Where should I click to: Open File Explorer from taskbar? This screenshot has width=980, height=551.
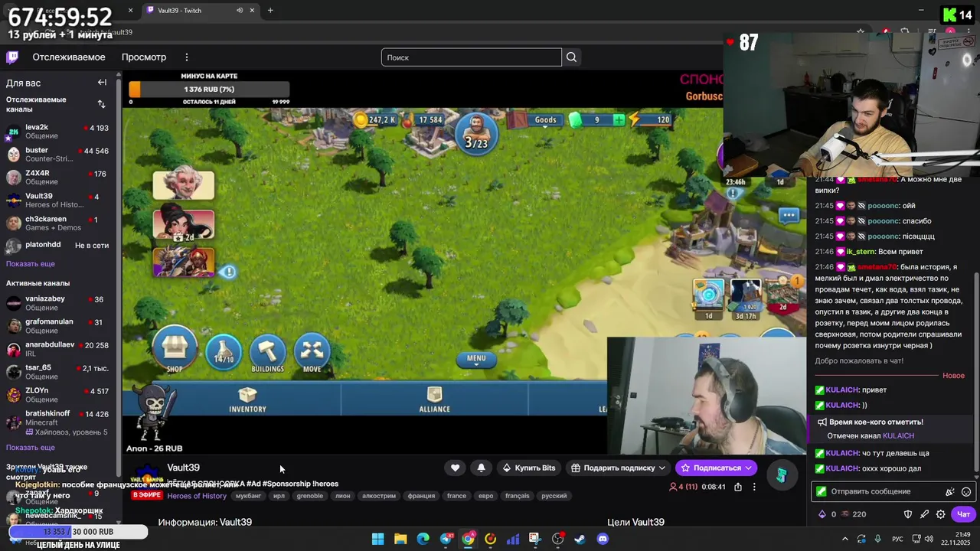coord(400,539)
